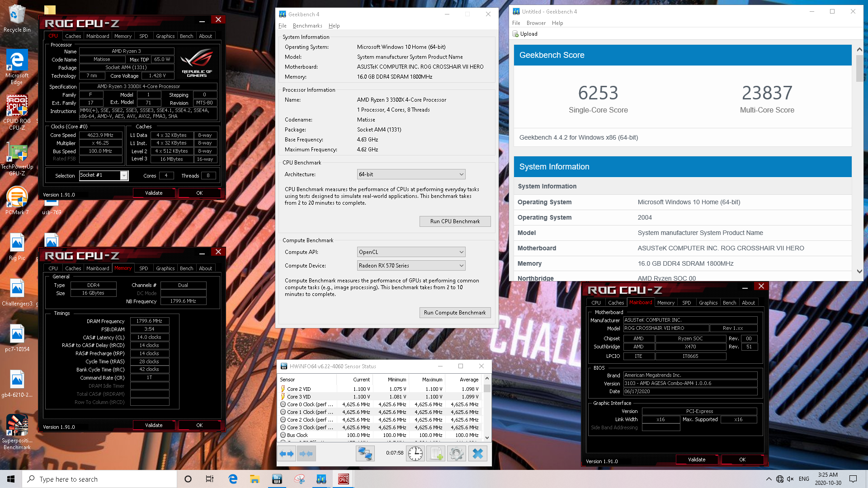Select Bus Clock sensor row in HWiNFO

pos(379,435)
